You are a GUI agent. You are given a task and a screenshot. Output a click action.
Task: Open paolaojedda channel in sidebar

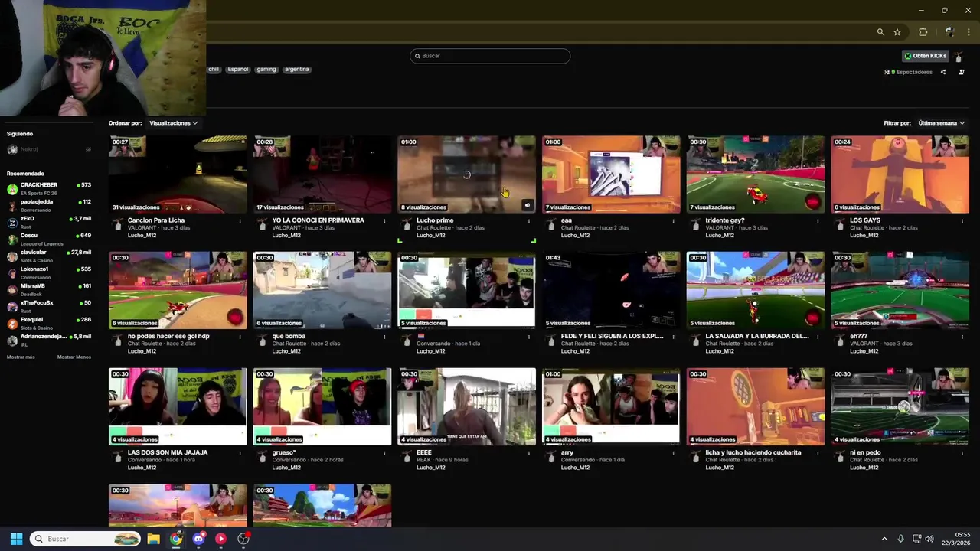pyautogui.click(x=49, y=205)
